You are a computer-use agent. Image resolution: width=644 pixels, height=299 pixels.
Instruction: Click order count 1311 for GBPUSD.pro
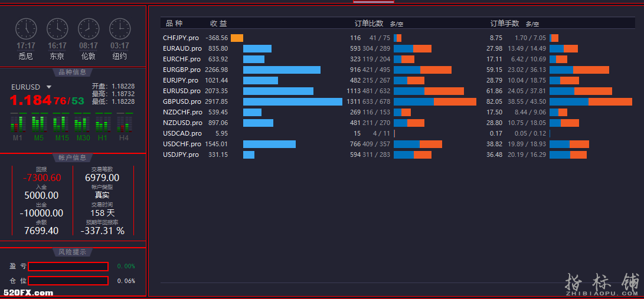click(354, 101)
